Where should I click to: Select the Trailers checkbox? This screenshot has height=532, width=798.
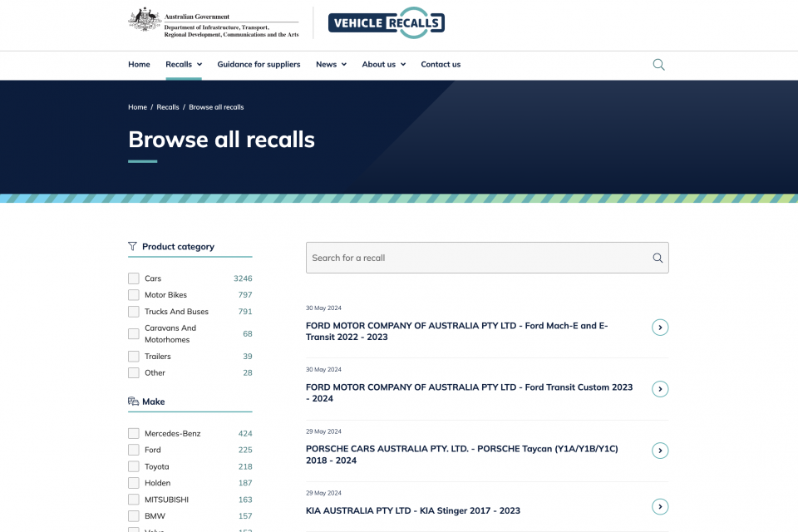[134, 357]
